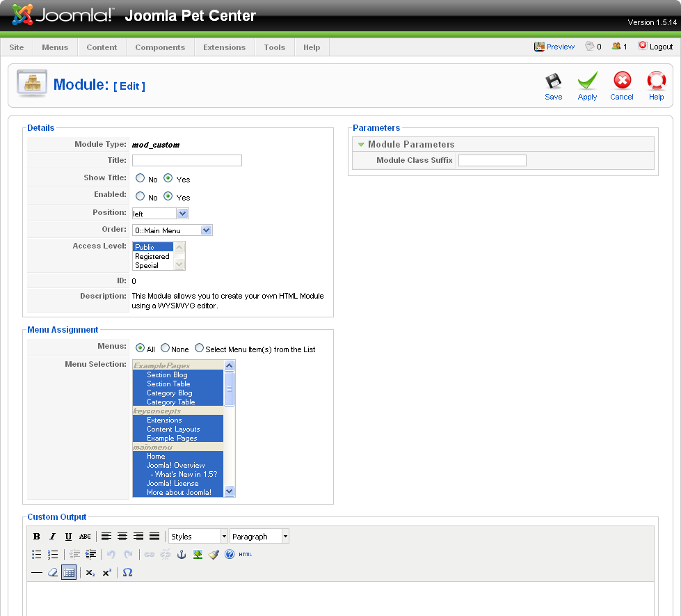This screenshot has height=616, width=681.
Task: Click the Menu Selection scrollbar thumb
Action: (230, 389)
